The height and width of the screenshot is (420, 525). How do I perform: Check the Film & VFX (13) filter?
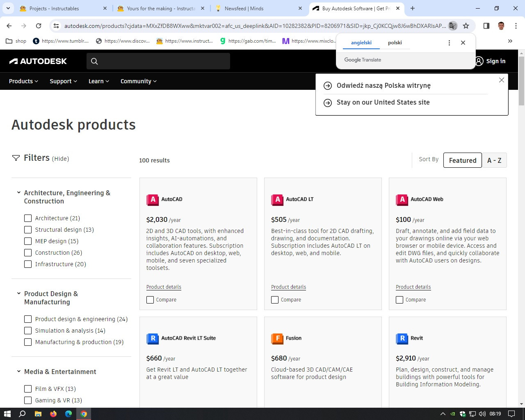click(28, 389)
